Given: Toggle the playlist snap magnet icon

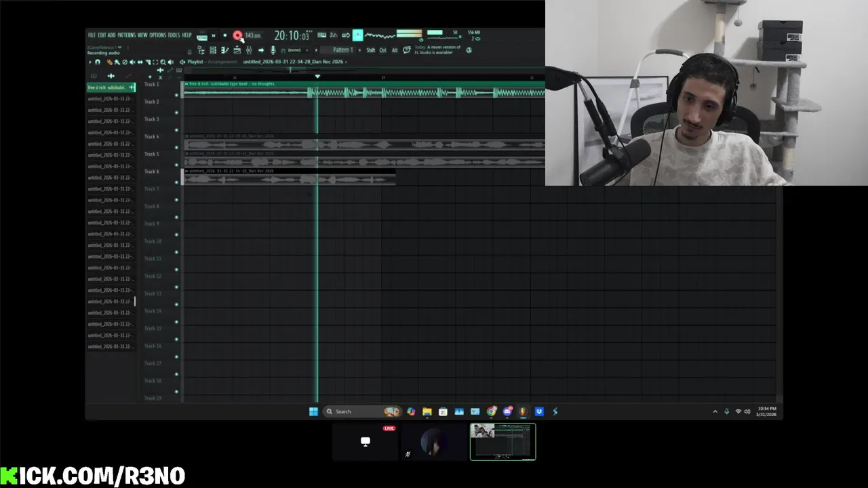Looking at the screenshot, I should [x=98, y=62].
